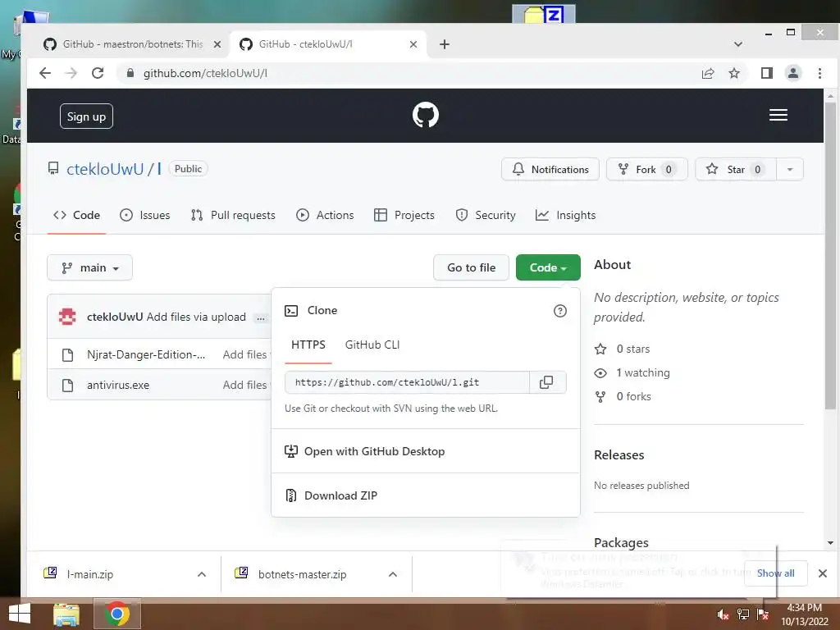Reload the page with refresh icon
This screenshot has height=630, width=840.
pyautogui.click(x=98, y=73)
